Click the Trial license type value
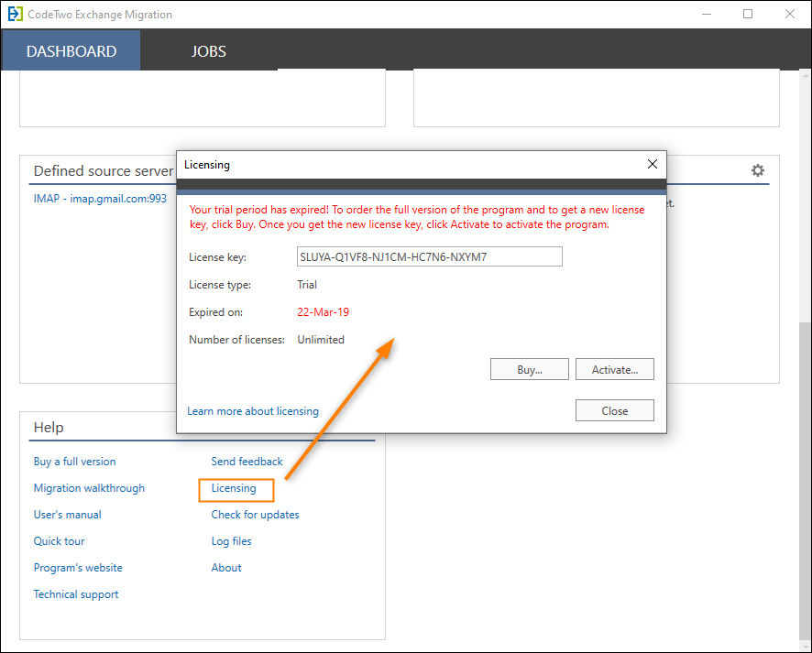Viewport: 812px width, 653px height. [307, 285]
